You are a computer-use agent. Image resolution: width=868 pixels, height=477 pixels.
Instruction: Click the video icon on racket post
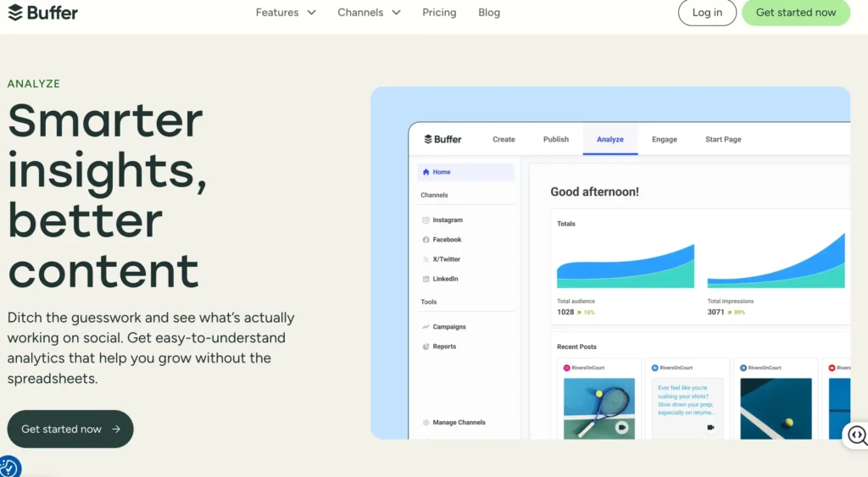tap(622, 428)
